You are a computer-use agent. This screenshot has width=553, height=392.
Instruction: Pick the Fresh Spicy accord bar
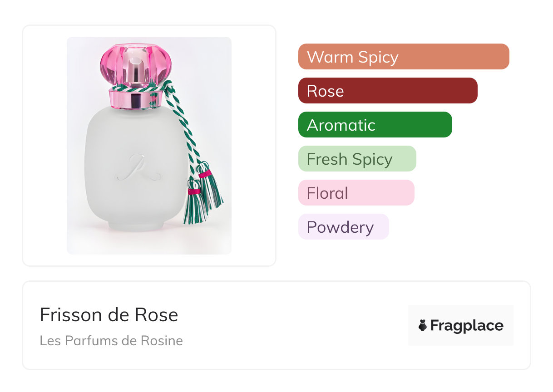(357, 159)
